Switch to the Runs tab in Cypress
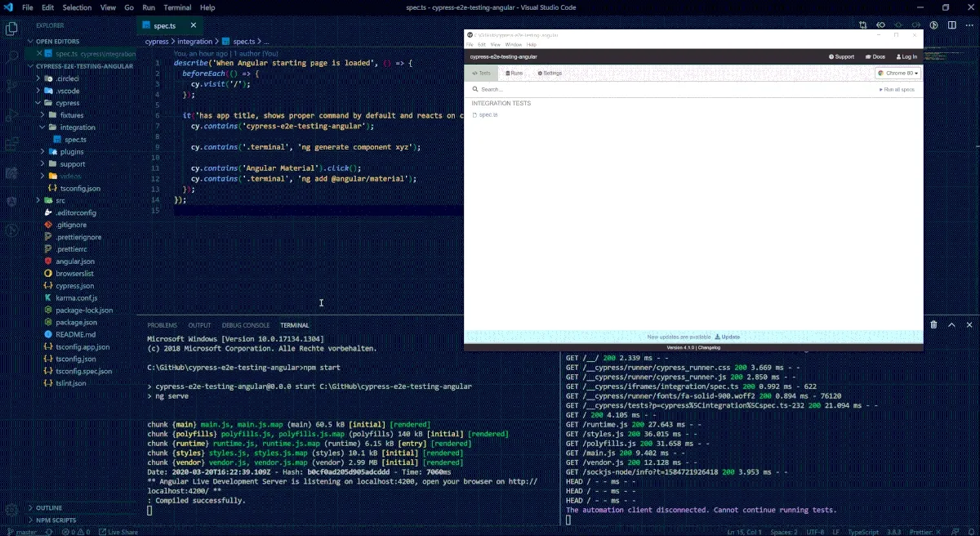The image size is (980, 536). tap(514, 74)
